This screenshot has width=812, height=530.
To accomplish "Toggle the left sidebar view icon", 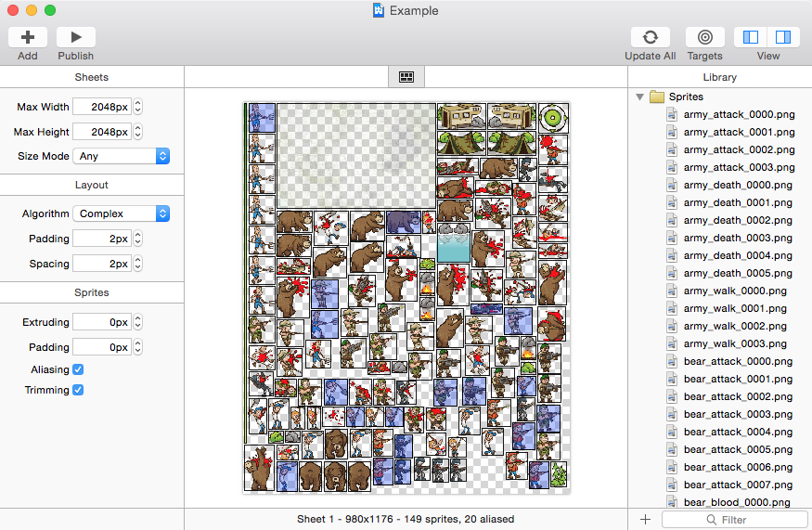I will coord(751,37).
